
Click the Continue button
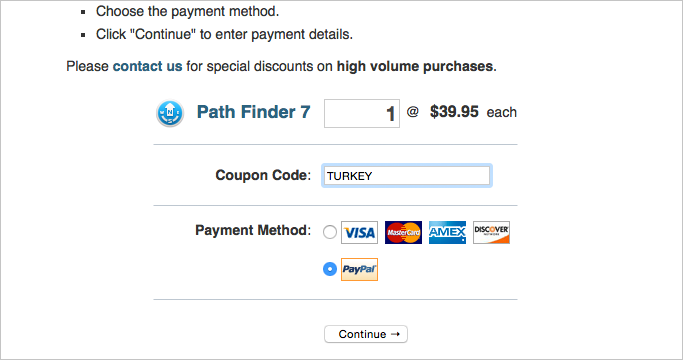pos(366,334)
